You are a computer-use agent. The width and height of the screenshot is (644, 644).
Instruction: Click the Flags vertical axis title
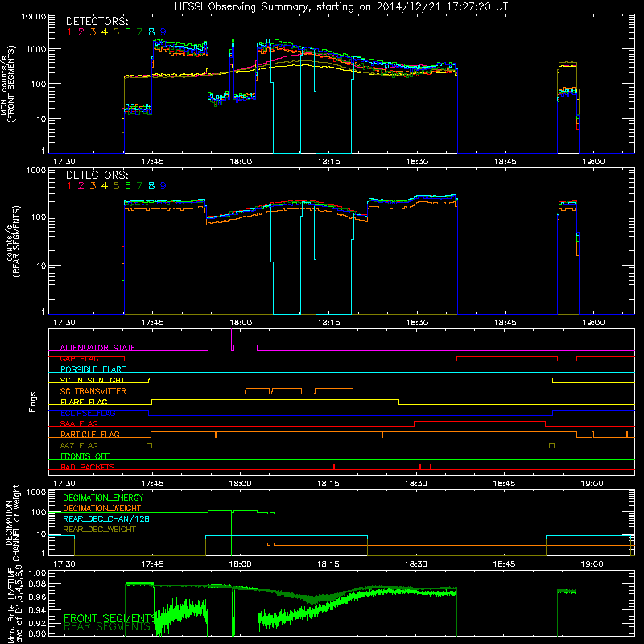(x=33, y=402)
